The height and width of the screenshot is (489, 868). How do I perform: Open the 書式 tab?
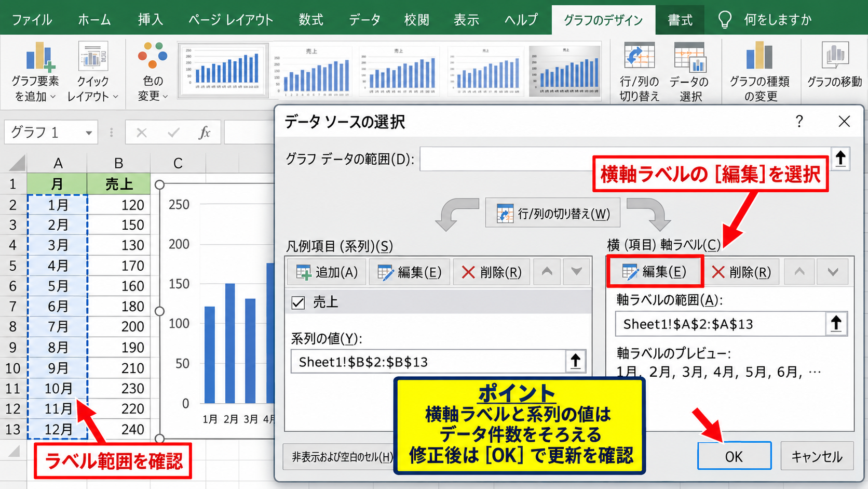click(x=680, y=20)
